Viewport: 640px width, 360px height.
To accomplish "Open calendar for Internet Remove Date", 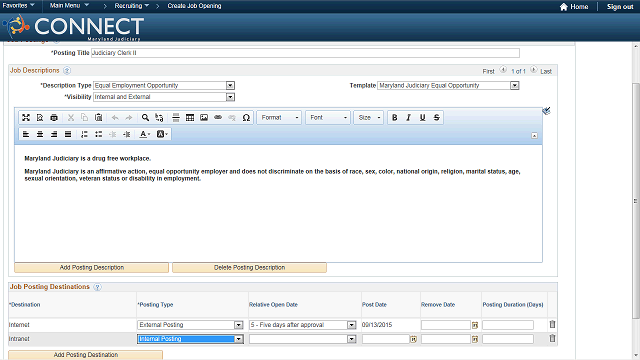I will click(475, 325).
